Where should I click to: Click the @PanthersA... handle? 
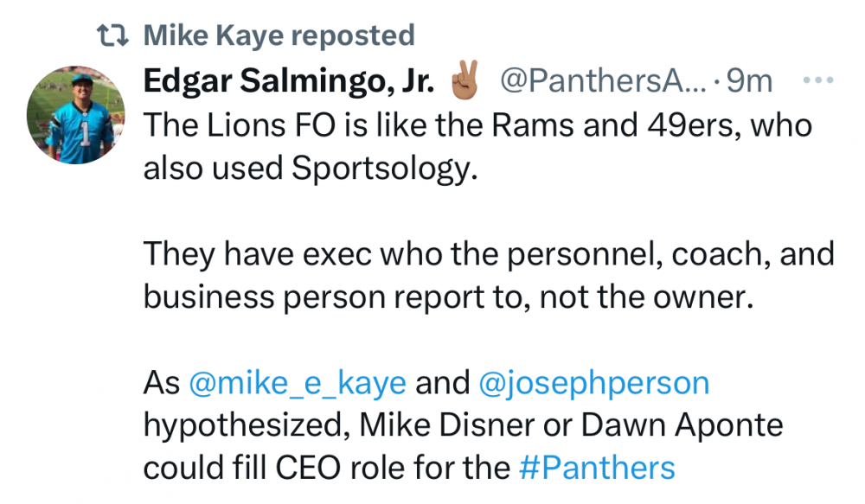pyautogui.click(x=602, y=81)
